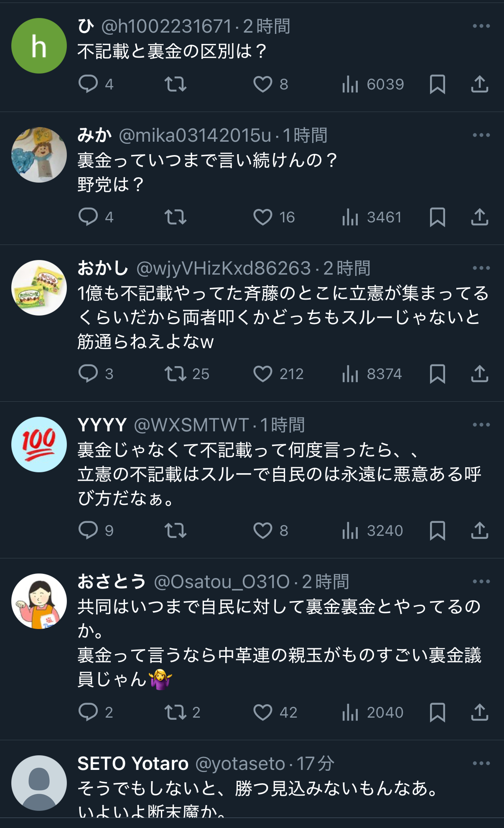Open the 100 emoji avatar of YYYY

(39, 444)
